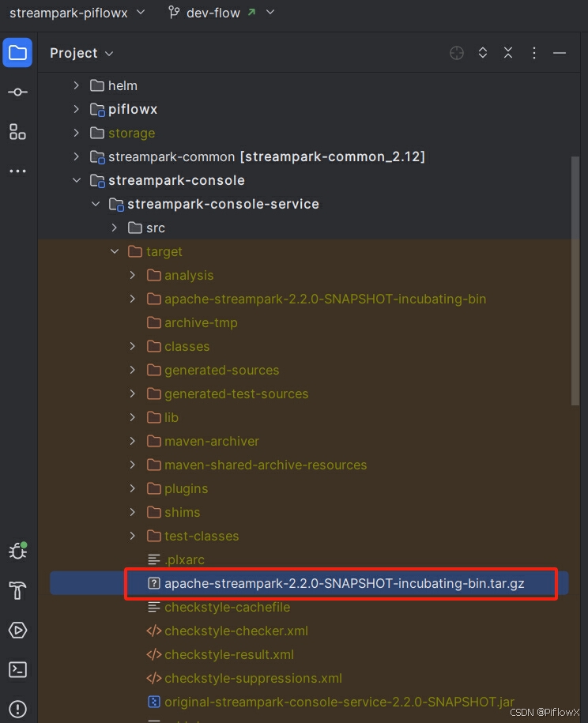The width and height of the screenshot is (588, 723).
Task: Hide the Project panel
Action: tap(560, 53)
